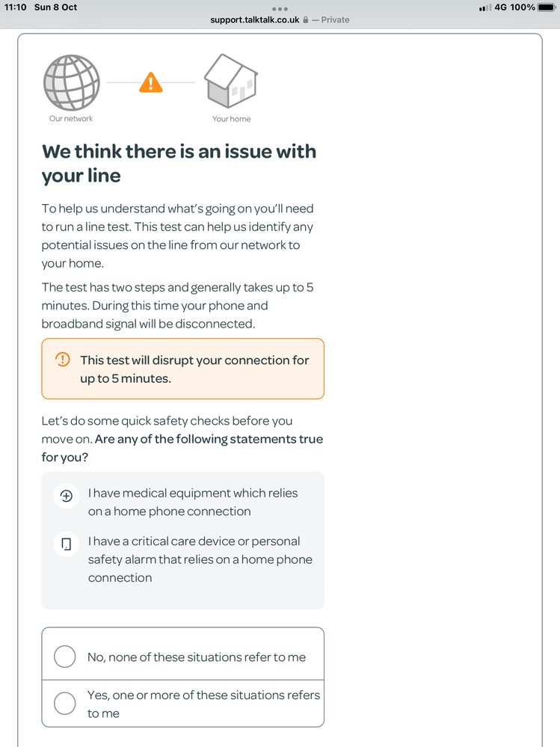The height and width of the screenshot is (747, 560).
Task: Click the 'Your home' house icon
Action: 231,82
